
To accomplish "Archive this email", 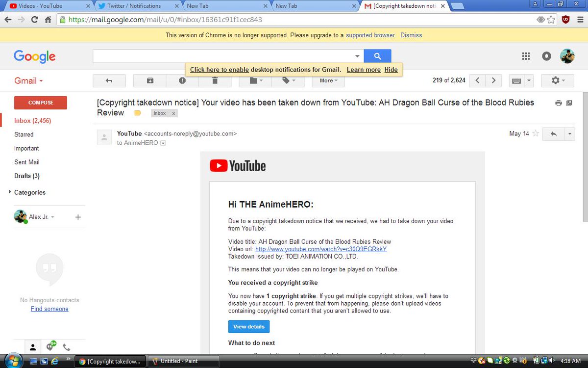I will [150, 80].
